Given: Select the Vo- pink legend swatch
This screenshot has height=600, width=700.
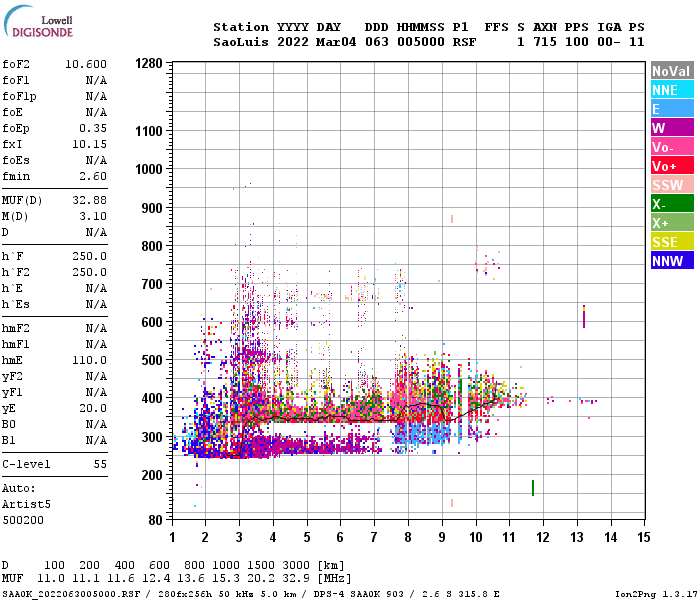Looking at the screenshot, I should click(672, 147).
